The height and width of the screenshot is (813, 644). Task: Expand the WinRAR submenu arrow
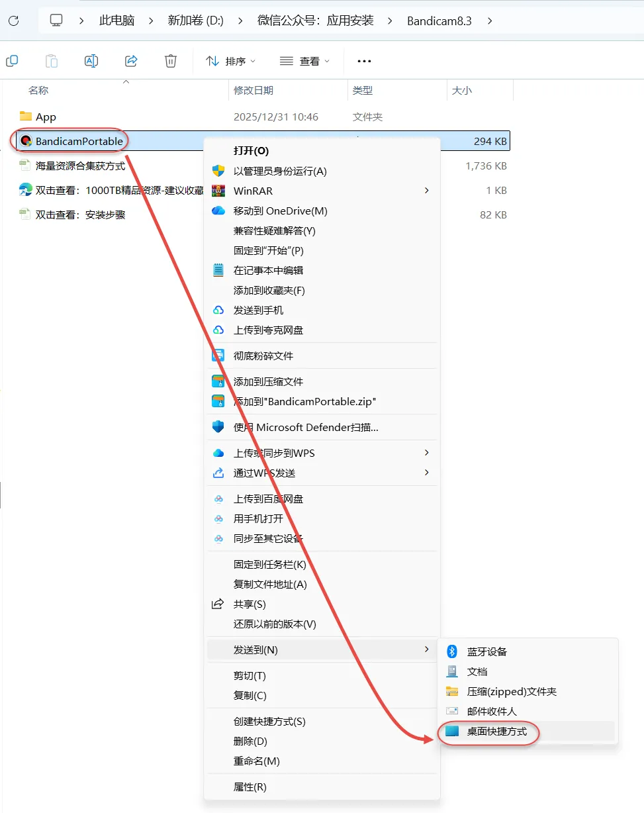click(x=426, y=191)
